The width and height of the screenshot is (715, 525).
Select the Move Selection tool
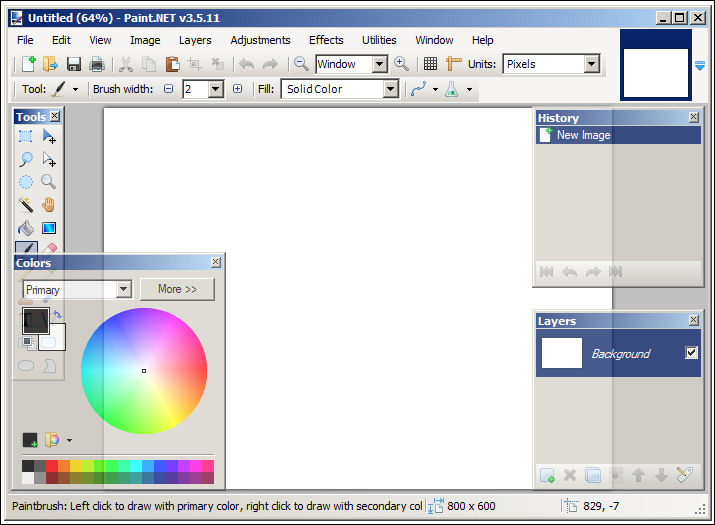[49, 159]
